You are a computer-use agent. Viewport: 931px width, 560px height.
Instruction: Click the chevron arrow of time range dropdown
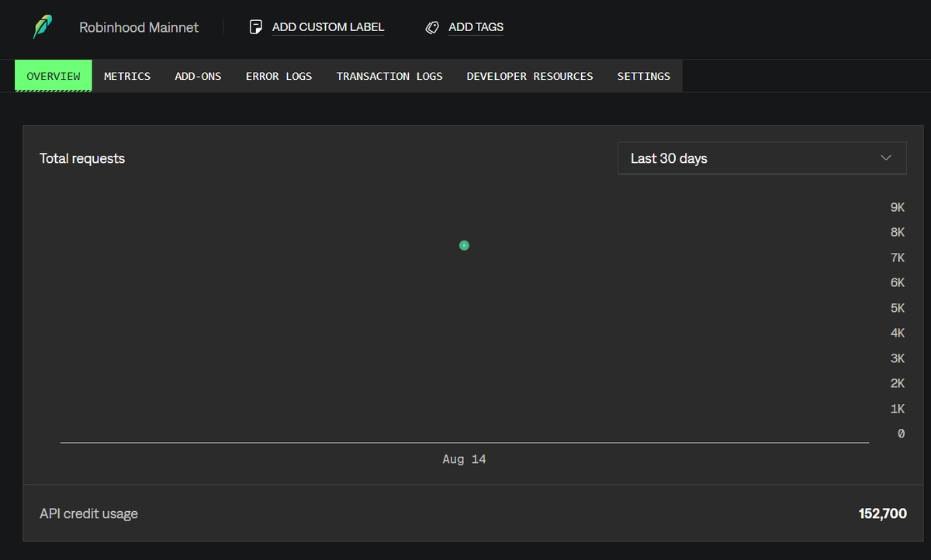click(886, 158)
